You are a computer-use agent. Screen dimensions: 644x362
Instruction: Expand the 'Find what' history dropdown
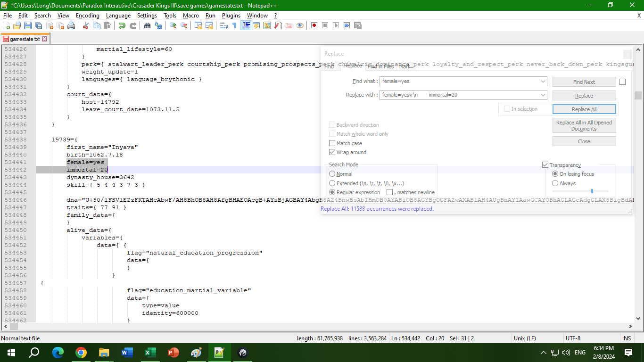(x=543, y=82)
